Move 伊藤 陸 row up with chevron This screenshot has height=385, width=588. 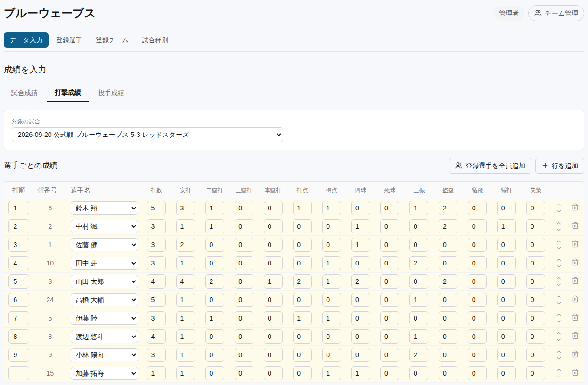click(x=559, y=315)
